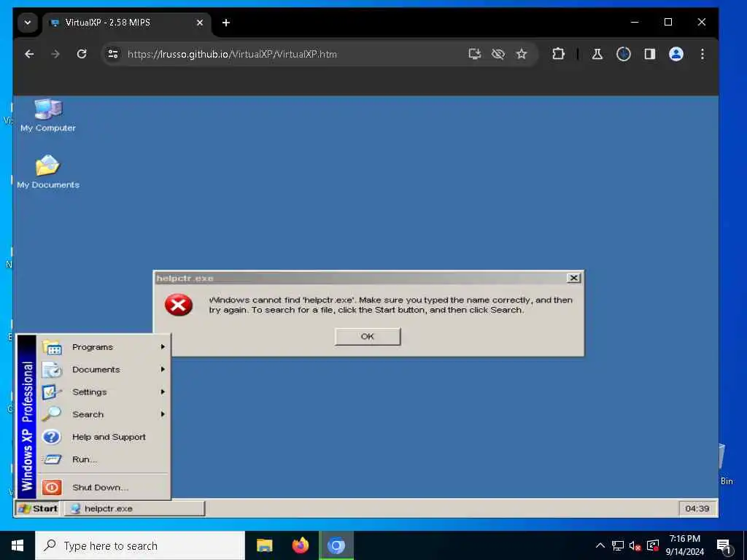View site information icon in address bar
The width and height of the screenshot is (747, 560).
pos(113,54)
